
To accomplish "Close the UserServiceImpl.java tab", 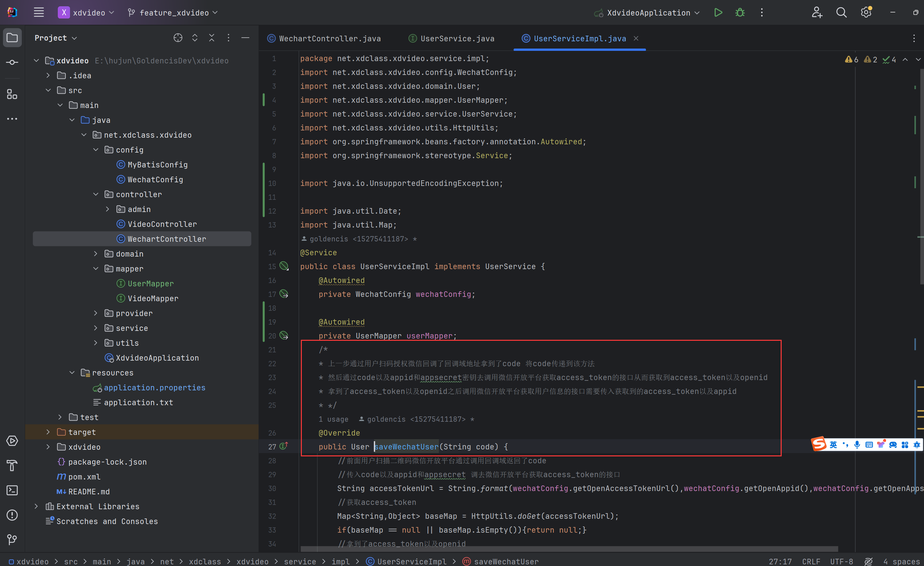I will pyautogui.click(x=636, y=38).
